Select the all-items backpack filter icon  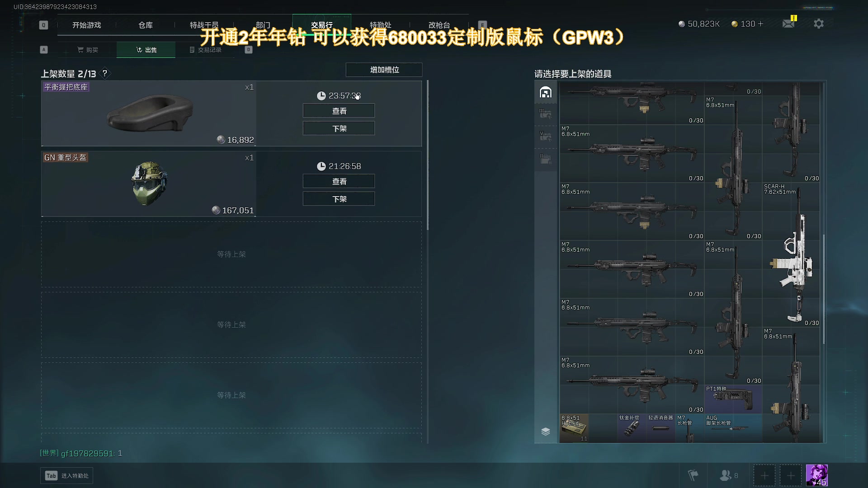(546, 92)
